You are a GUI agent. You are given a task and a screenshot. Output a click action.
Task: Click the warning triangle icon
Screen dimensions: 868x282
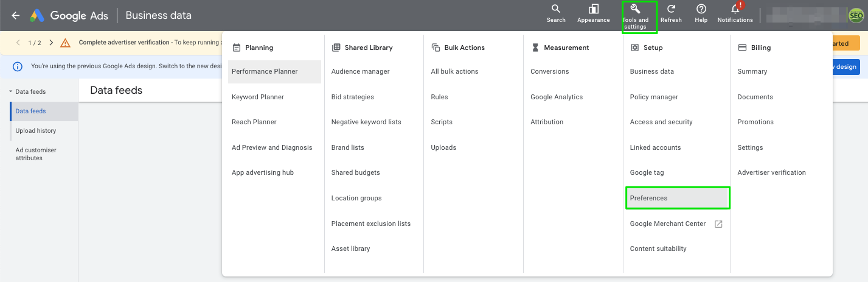[x=66, y=43]
